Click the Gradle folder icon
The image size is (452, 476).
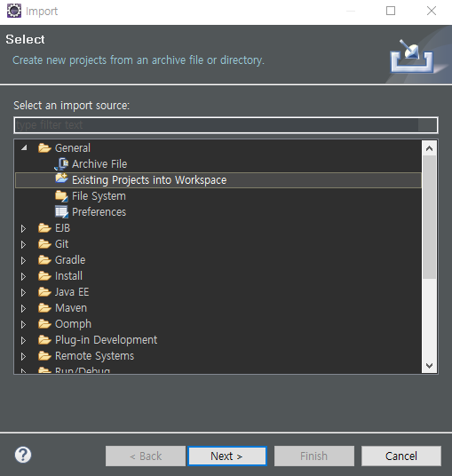pyautogui.click(x=44, y=260)
